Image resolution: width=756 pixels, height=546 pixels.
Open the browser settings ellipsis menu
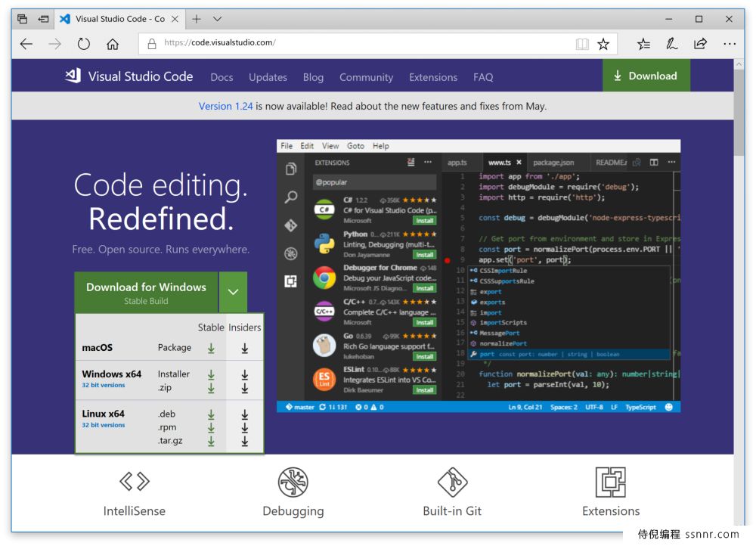coord(730,44)
